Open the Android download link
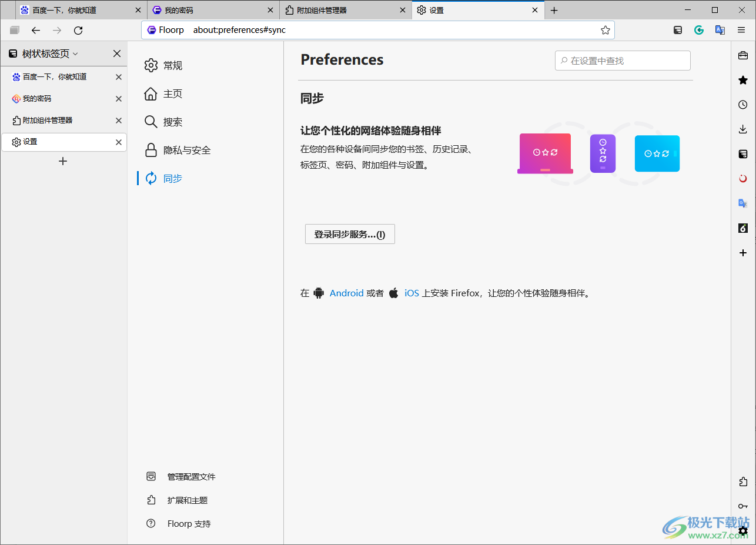The width and height of the screenshot is (756, 545). pyautogui.click(x=346, y=293)
